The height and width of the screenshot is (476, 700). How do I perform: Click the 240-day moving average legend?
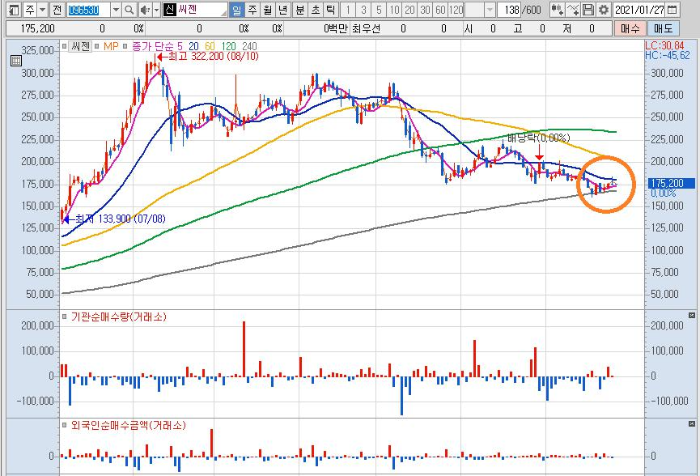[x=249, y=46]
